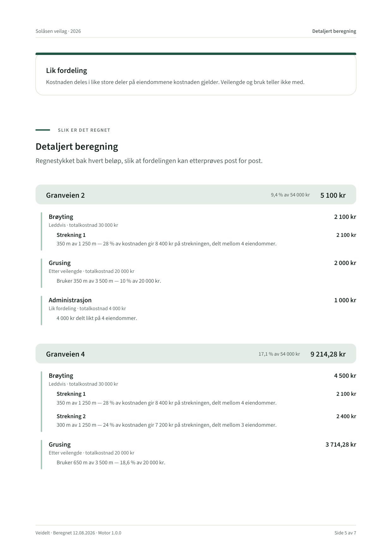Image resolution: width=392 pixels, height=554 pixels.
Task: Click Brøyting 4 500 kr amount
Action: [x=345, y=376]
